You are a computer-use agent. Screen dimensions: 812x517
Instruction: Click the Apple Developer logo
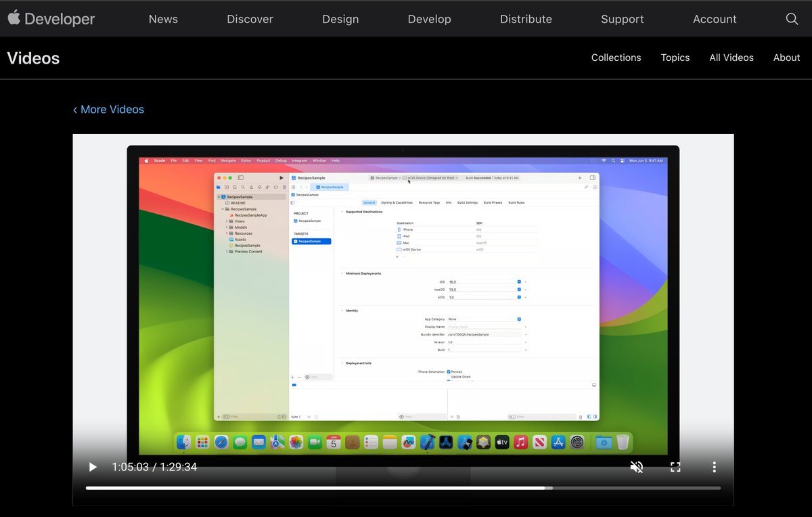[51, 18]
